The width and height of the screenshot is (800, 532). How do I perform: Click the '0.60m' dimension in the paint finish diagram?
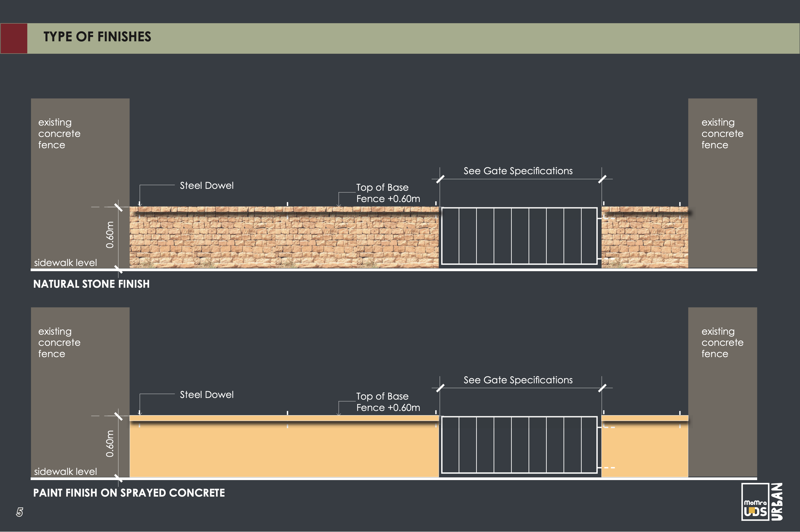coord(110,444)
